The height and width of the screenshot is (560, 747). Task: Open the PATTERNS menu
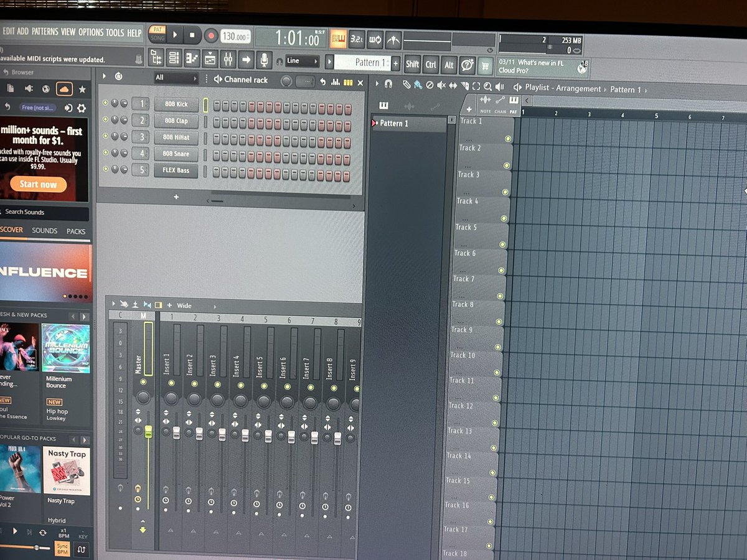pyautogui.click(x=44, y=32)
